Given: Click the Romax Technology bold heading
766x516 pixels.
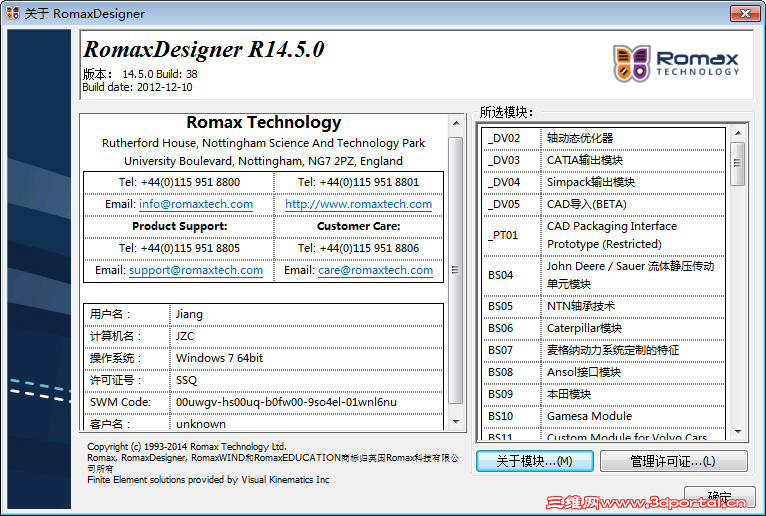Looking at the screenshot, I should click(x=264, y=122).
